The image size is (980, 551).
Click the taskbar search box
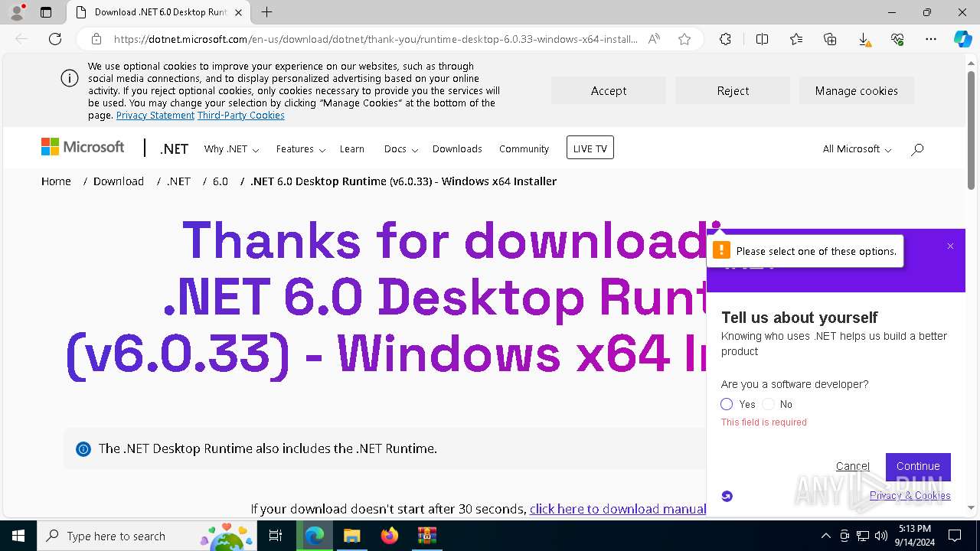pos(149,536)
